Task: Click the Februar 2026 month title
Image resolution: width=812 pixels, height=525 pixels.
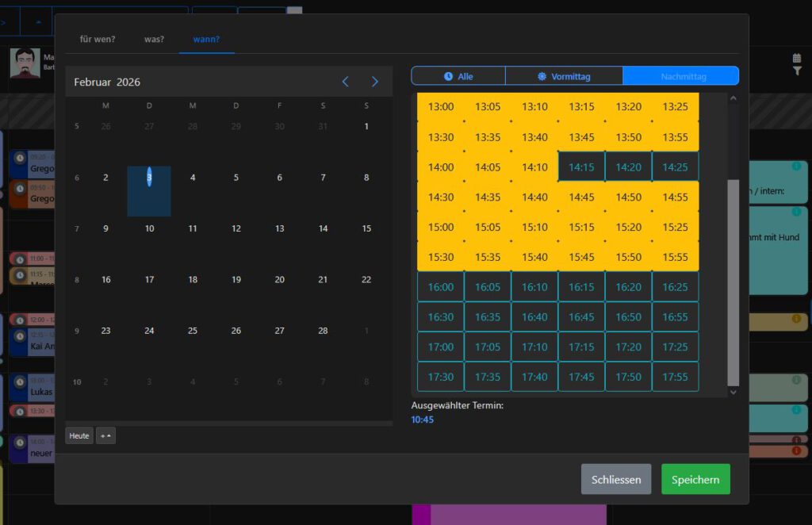Action: click(107, 82)
